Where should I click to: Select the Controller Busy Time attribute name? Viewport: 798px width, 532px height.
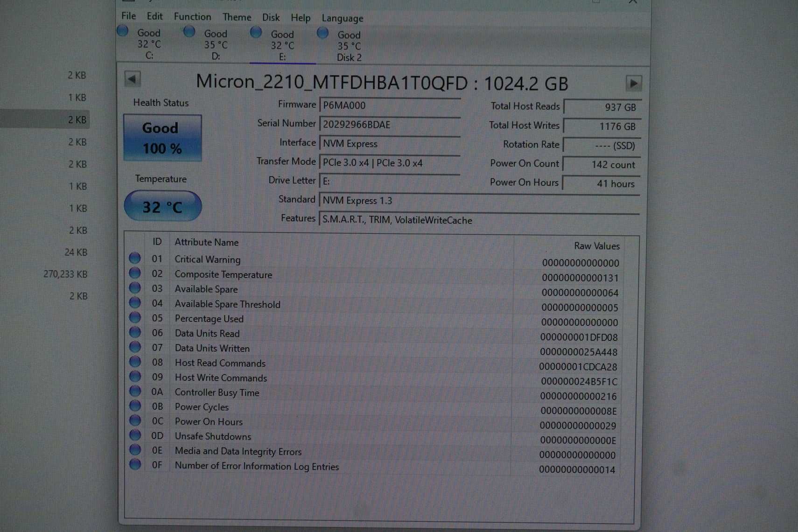point(217,392)
